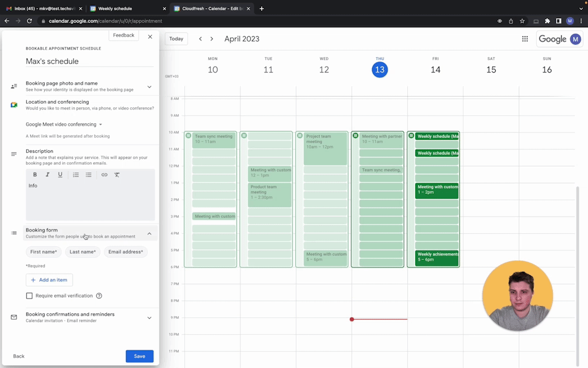This screenshot has width=588, height=368.
Task: Open the share page icon in address bar
Action: point(511,21)
